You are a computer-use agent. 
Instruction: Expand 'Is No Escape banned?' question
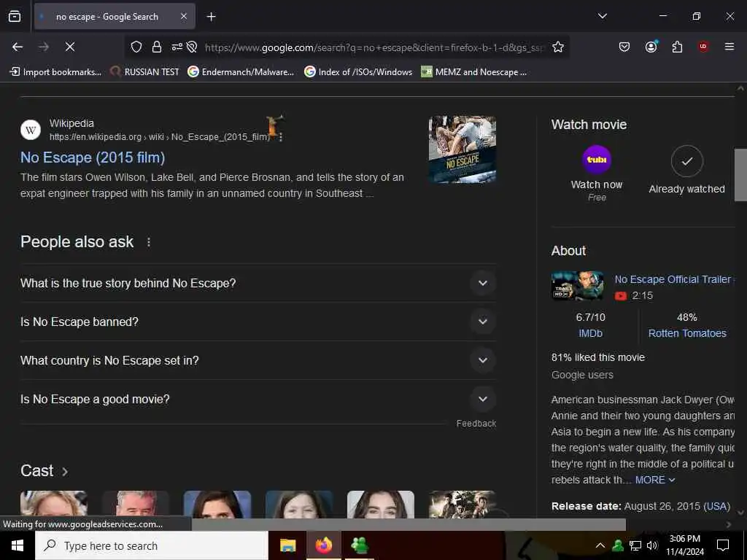(258, 322)
